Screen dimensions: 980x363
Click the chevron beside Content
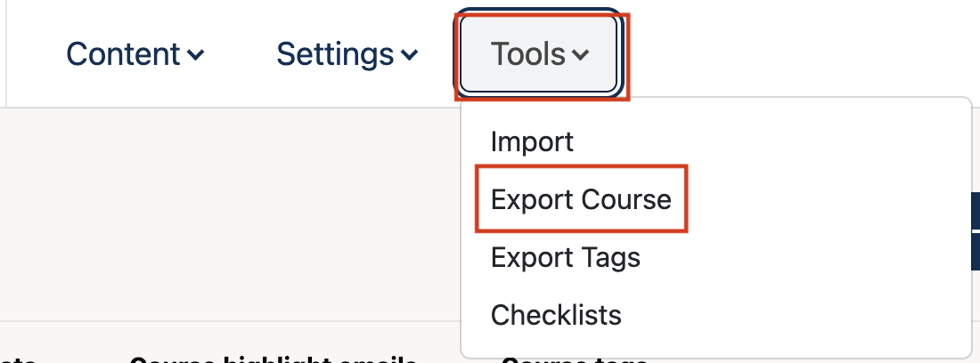click(x=195, y=55)
